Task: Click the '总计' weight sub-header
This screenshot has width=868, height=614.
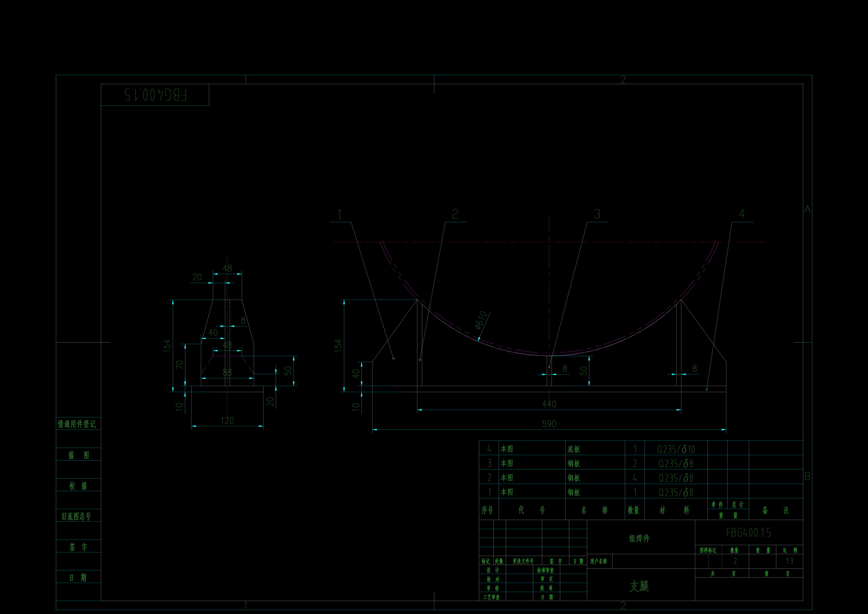Action: coord(738,505)
